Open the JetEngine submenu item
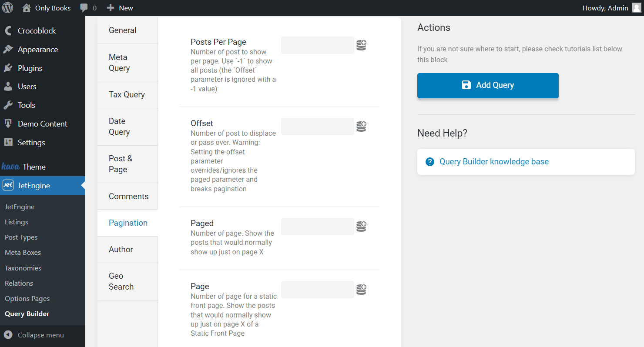Screen dimensions: 644x347 point(20,207)
